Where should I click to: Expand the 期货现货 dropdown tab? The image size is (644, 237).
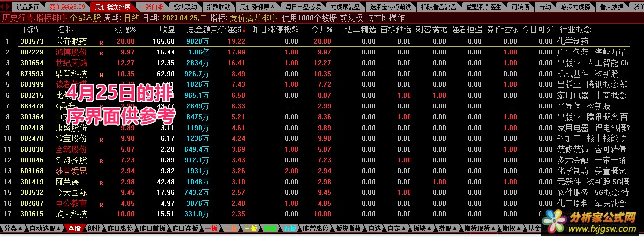(x=480, y=229)
